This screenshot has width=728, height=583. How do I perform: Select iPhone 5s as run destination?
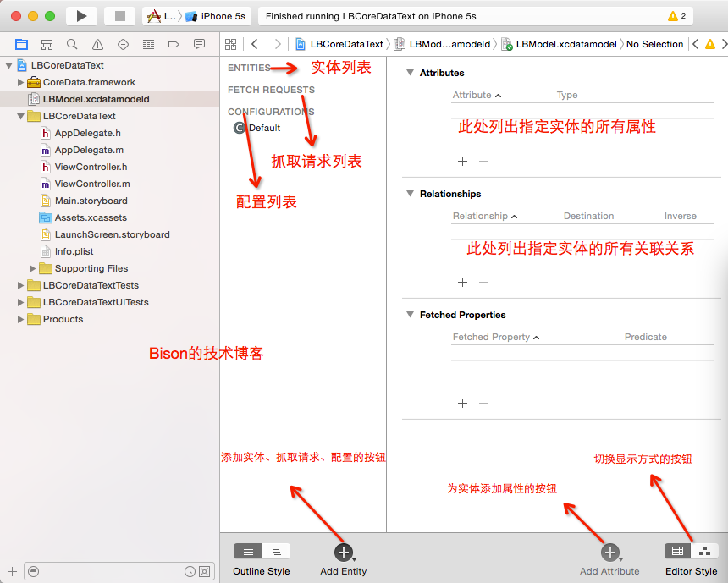click(216, 16)
